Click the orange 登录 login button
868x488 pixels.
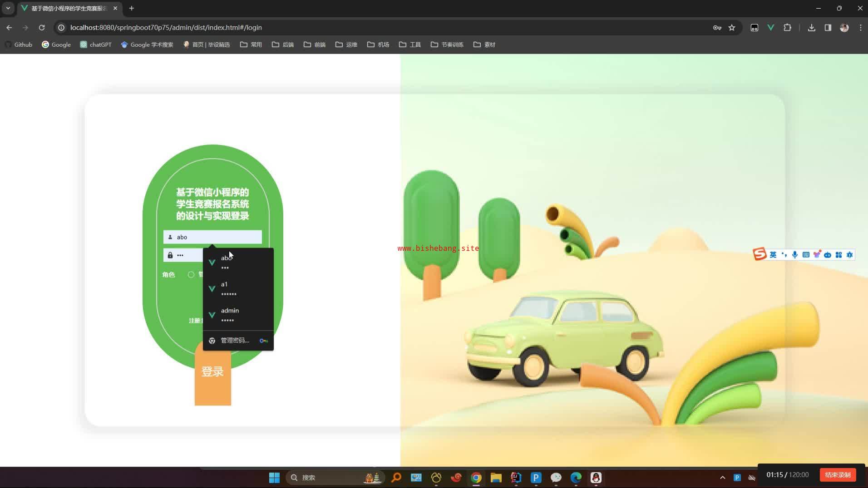(212, 372)
